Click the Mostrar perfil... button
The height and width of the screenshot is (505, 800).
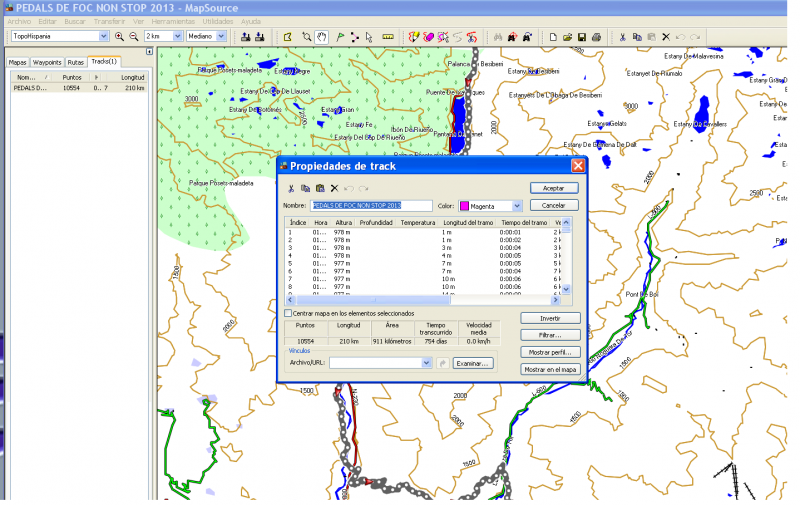(551, 352)
